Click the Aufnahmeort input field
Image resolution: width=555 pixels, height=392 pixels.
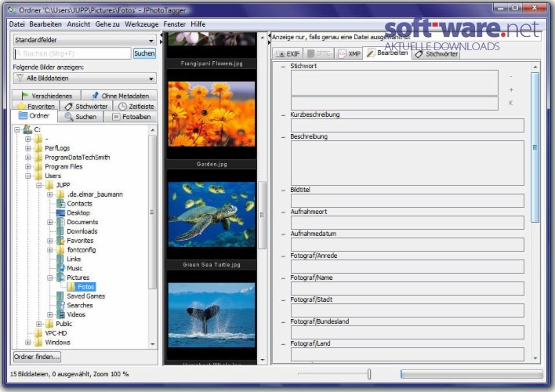407,223
